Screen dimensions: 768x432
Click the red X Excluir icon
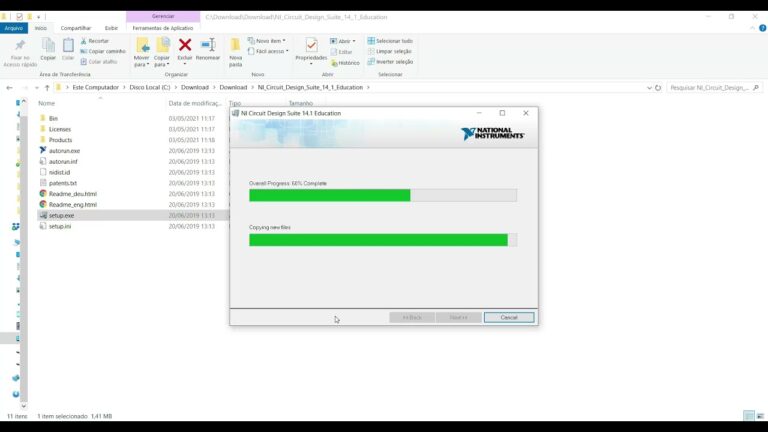(x=185, y=45)
